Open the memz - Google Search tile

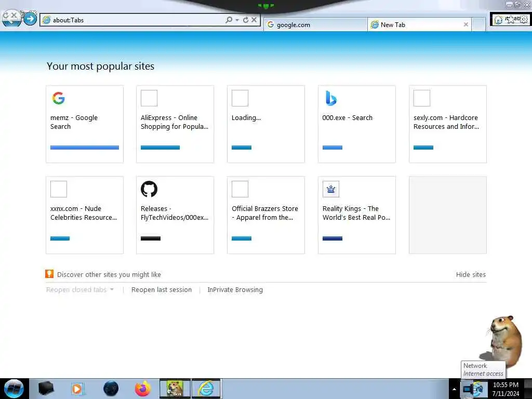pyautogui.click(x=85, y=124)
